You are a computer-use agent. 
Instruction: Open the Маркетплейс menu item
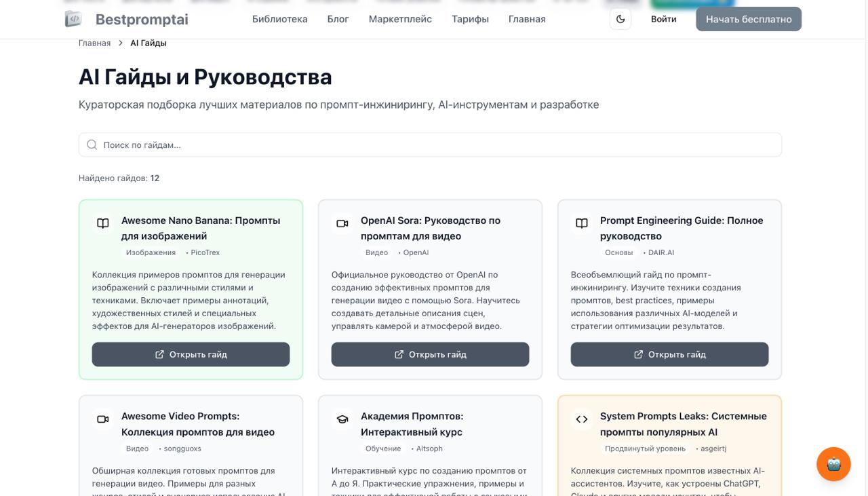400,19
